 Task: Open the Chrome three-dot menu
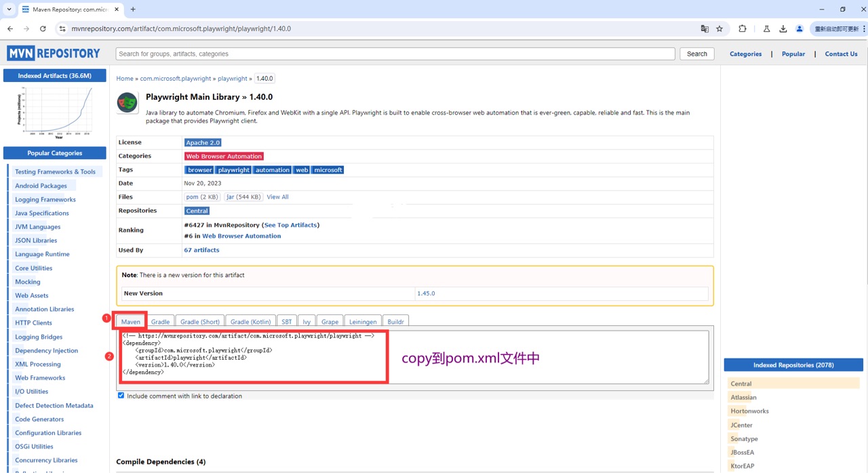coord(863,28)
